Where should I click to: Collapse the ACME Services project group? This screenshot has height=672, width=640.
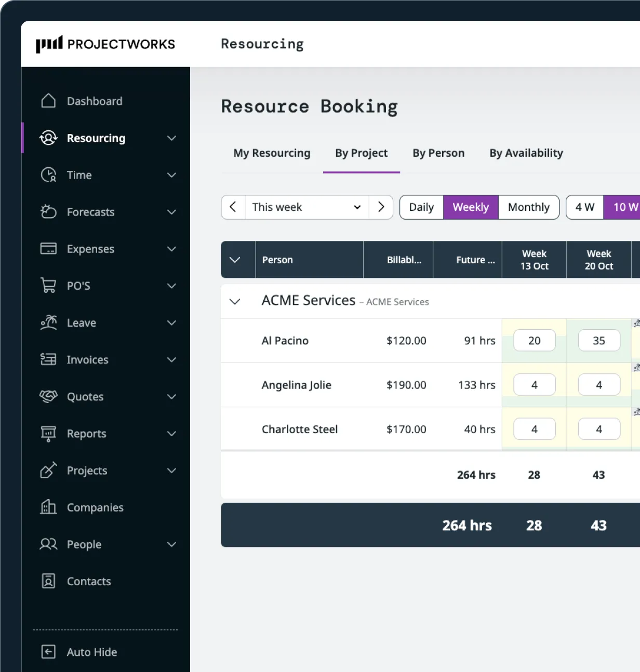click(x=235, y=301)
